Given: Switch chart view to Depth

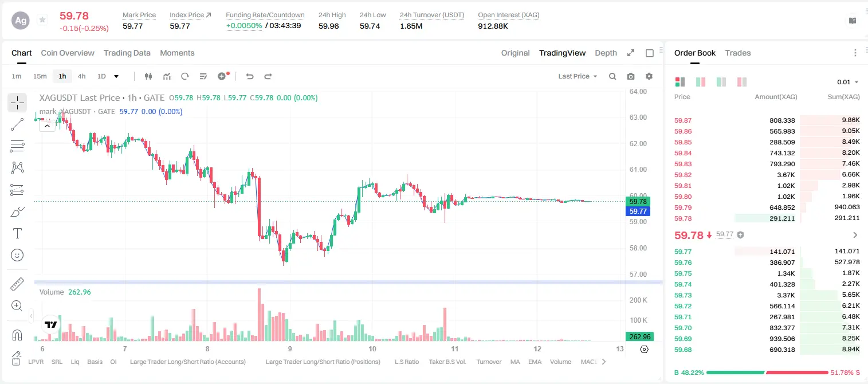Looking at the screenshot, I should [606, 53].
